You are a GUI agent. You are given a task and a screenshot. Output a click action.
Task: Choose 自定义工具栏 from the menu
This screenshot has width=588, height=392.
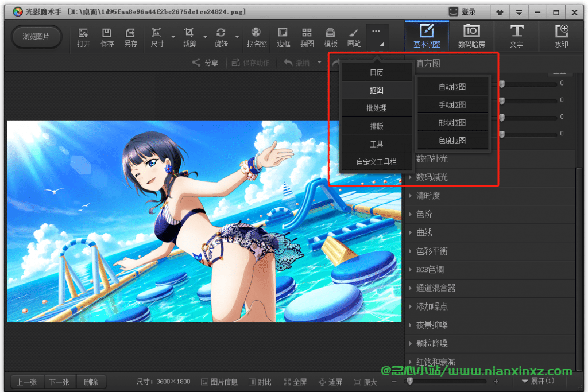point(377,162)
